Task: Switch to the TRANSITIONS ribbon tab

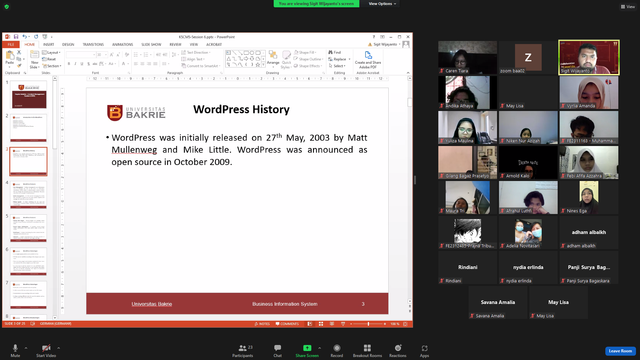Action: click(x=93, y=44)
